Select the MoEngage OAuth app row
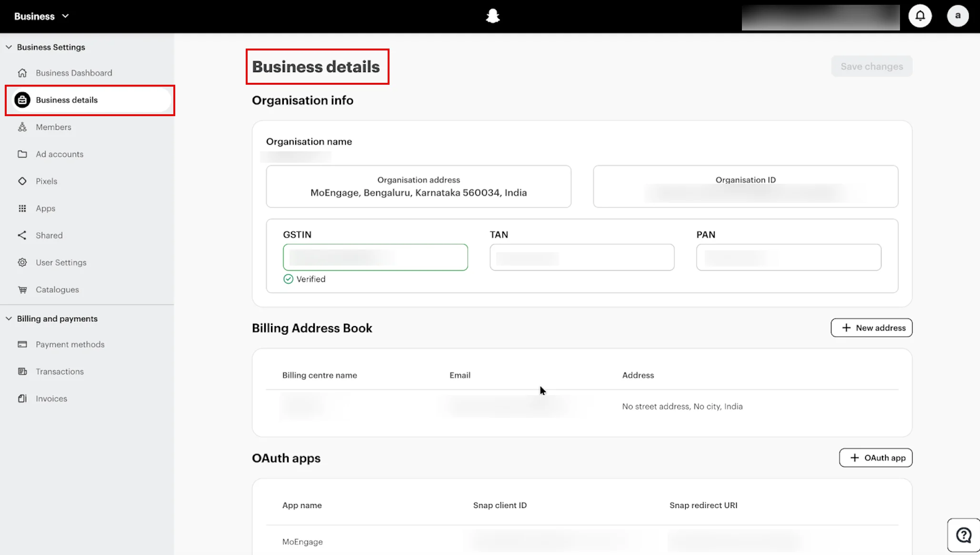Viewport: 980px width, 555px height. 582,542
